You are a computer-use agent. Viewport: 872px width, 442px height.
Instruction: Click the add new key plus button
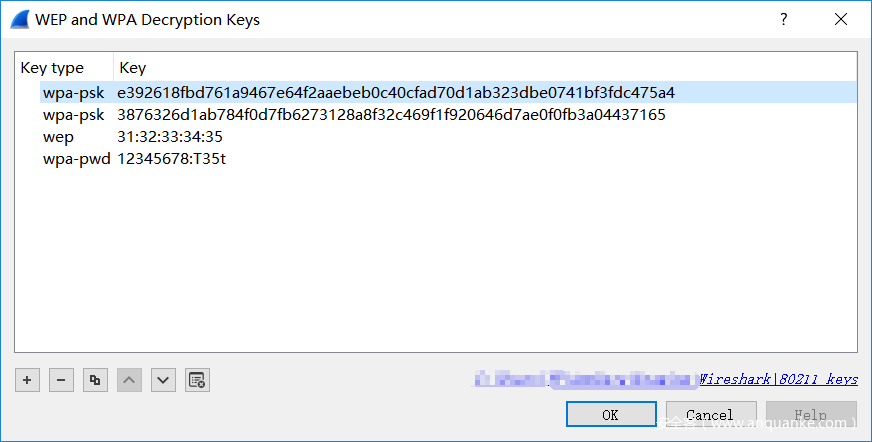point(28,380)
